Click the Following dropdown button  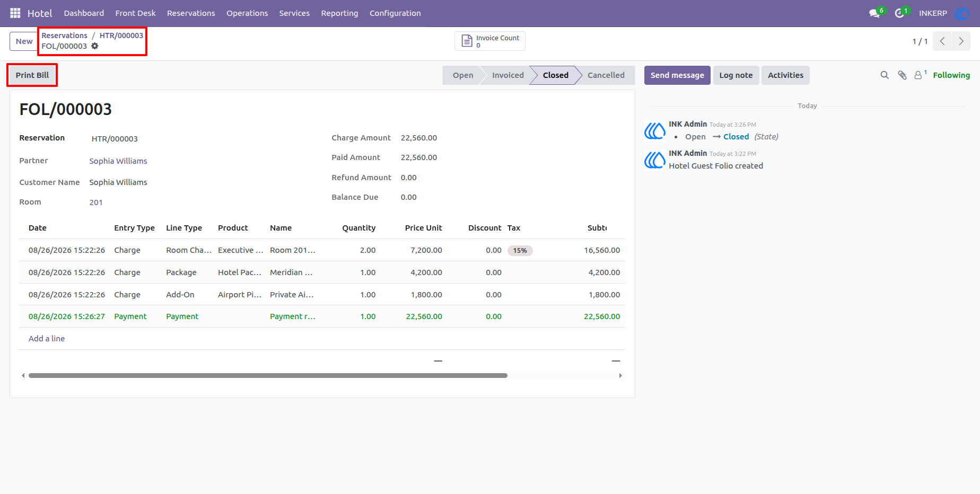(x=951, y=75)
